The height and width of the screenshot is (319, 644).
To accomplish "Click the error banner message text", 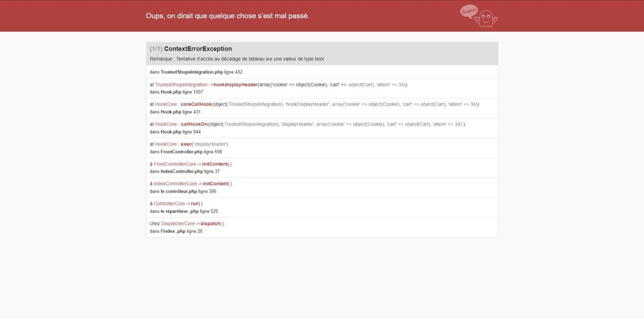I will click(227, 16).
